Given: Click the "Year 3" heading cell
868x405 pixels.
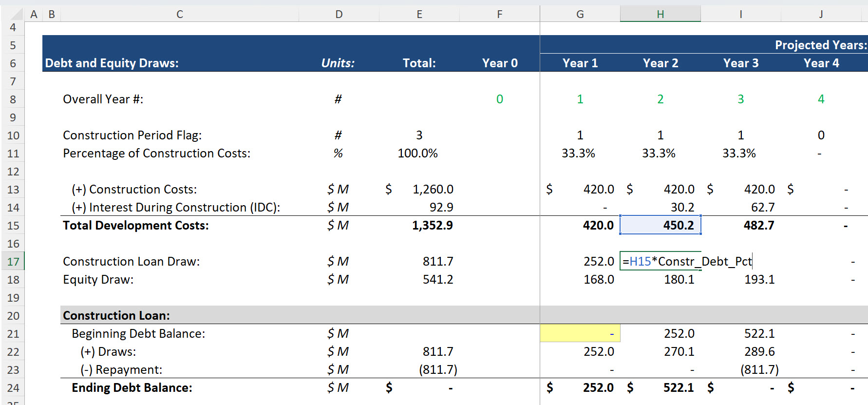Looking at the screenshot, I should tap(741, 63).
